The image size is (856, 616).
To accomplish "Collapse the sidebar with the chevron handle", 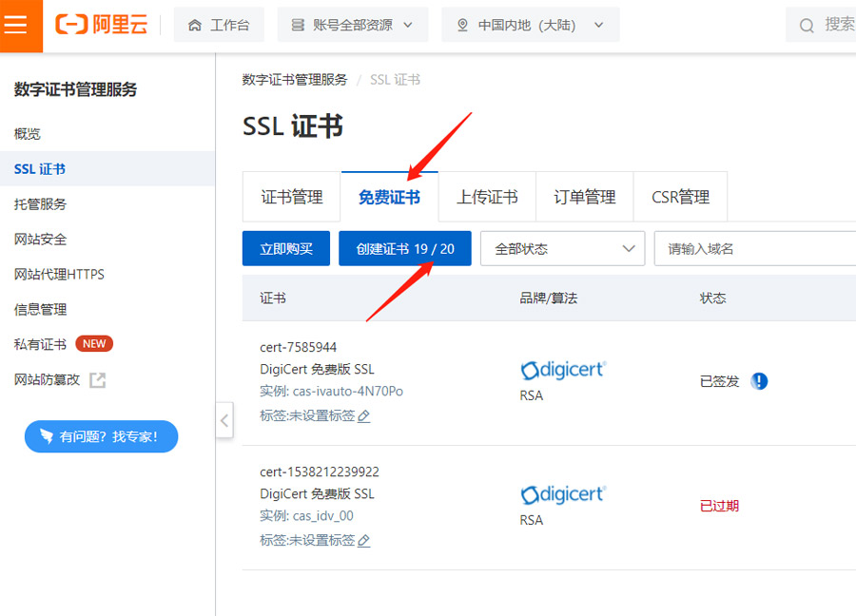I will 224,421.
